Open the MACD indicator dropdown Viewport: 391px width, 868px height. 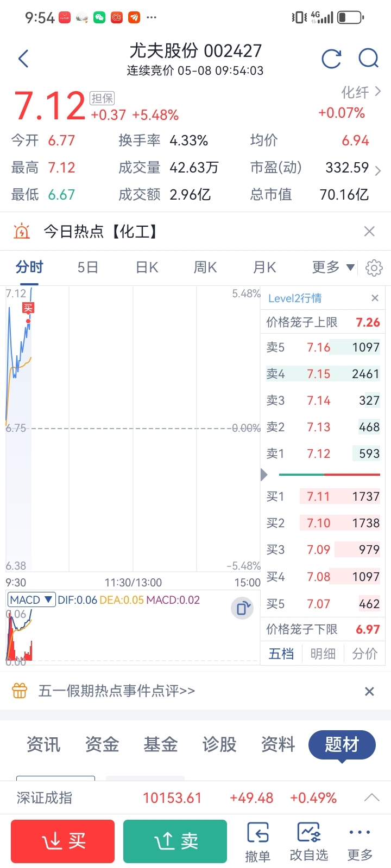pyautogui.click(x=31, y=599)
